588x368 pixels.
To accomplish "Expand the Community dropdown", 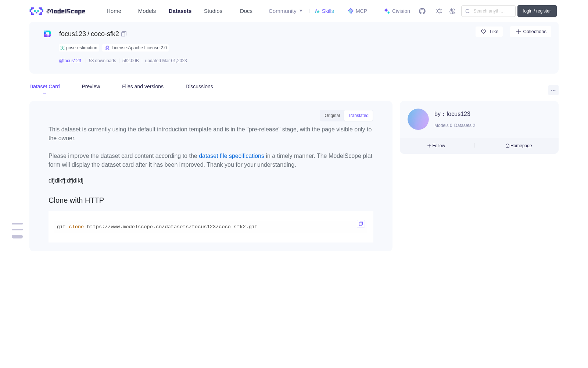I will pos(286,11).
